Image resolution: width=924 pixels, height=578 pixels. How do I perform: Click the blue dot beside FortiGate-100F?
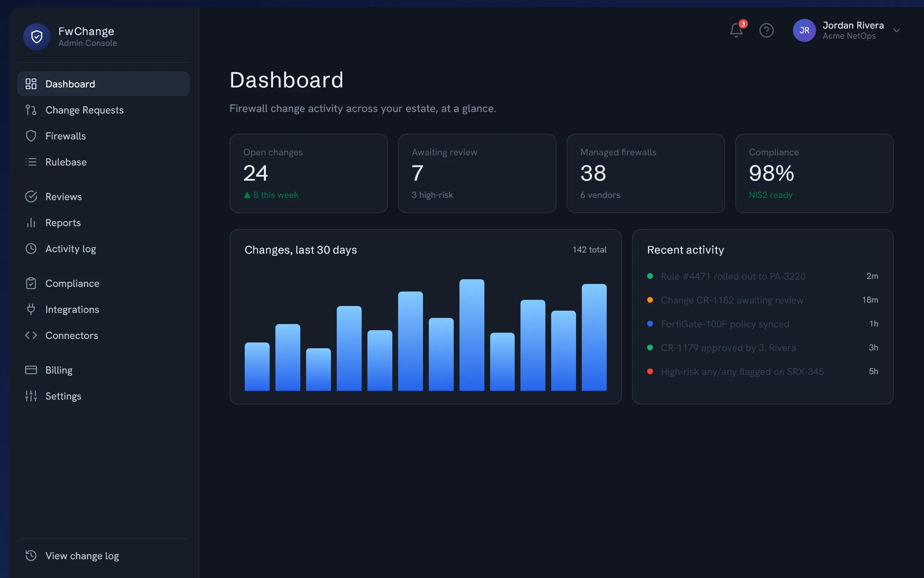pyautogui.click(x=650, y=324)
